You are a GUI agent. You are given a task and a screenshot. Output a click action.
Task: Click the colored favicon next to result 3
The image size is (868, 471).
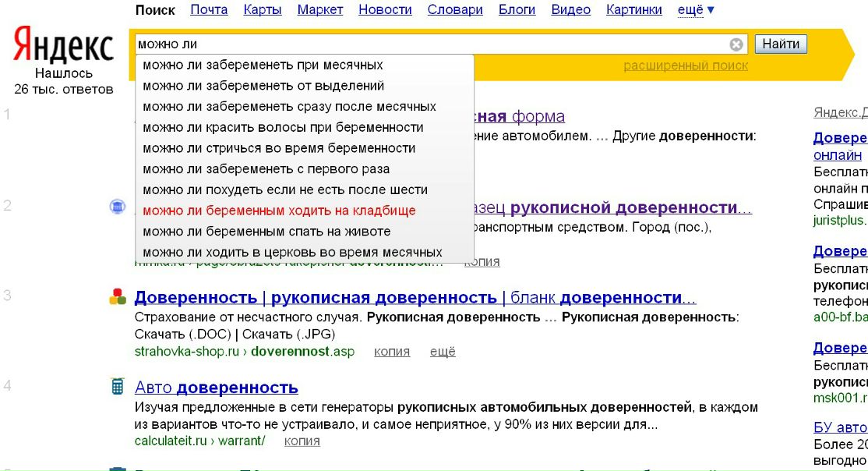click(x=118, y=296)
